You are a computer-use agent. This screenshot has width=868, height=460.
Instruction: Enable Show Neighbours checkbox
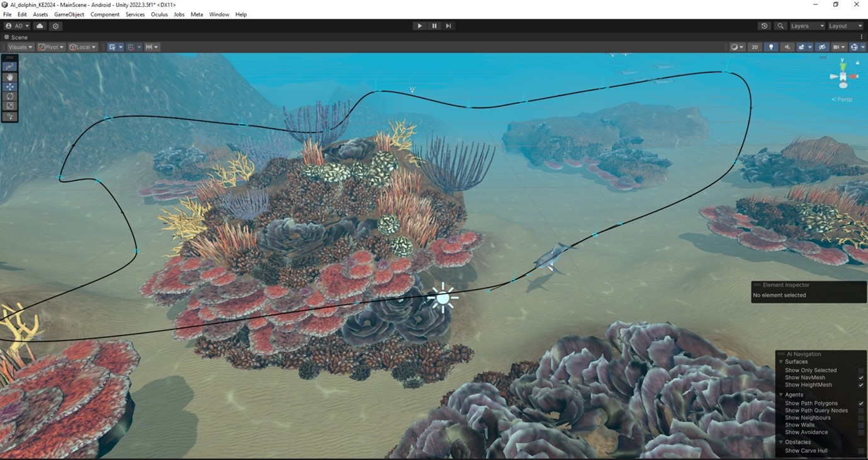pyautogui.click(x=861, y=418)
